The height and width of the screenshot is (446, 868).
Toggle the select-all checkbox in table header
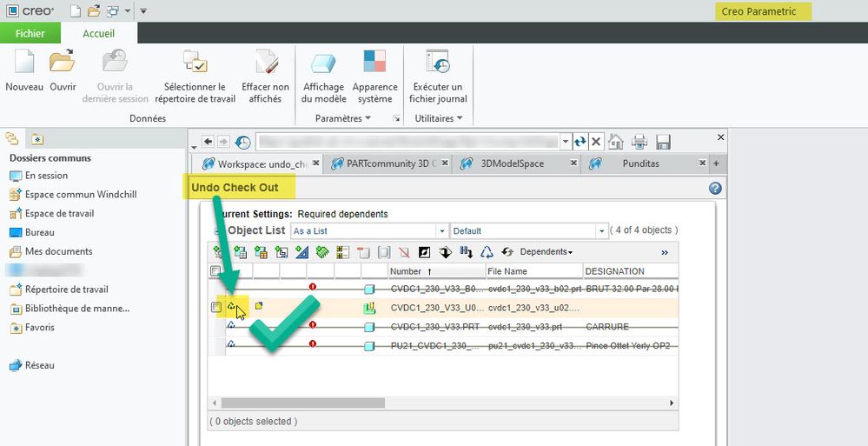point(216,271)
